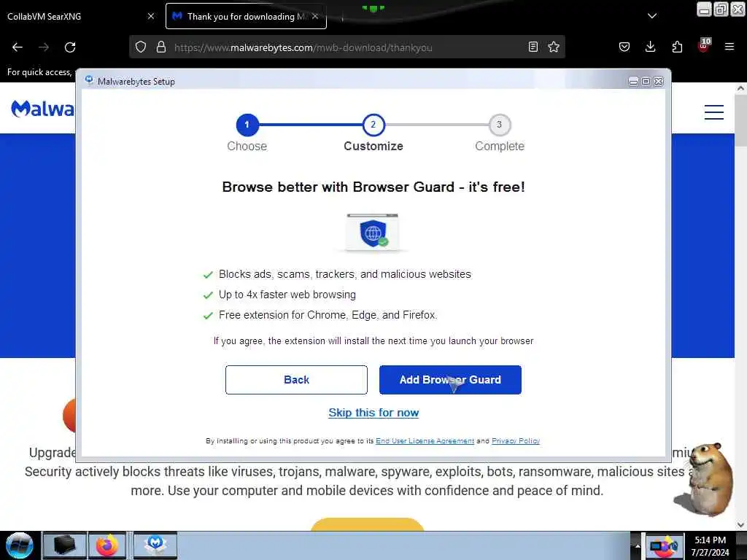Click the address bar URL field
This screenshot has height=560, width=747.
(x=348, y=47)
